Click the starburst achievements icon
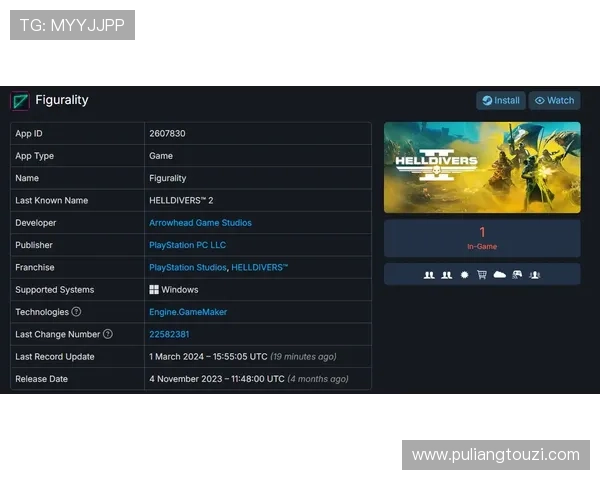Image resolution: width=600 pixels, height=480 pixels. tap(464, 275)
